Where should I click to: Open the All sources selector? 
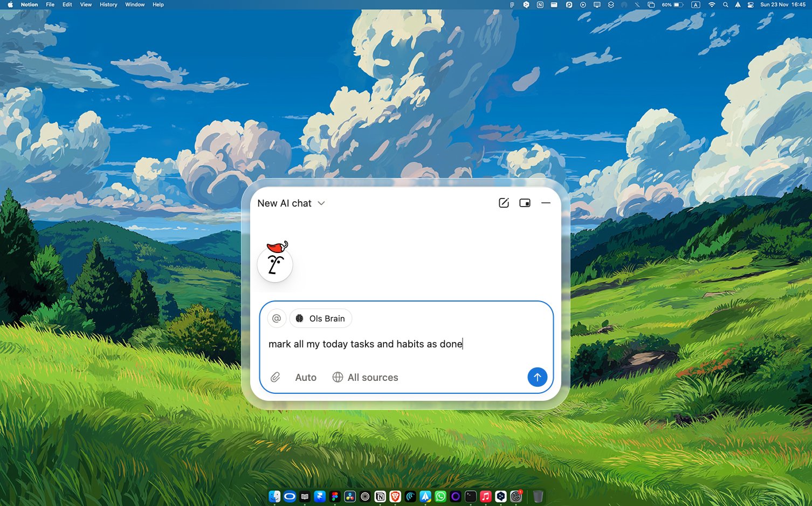(366, 378)
